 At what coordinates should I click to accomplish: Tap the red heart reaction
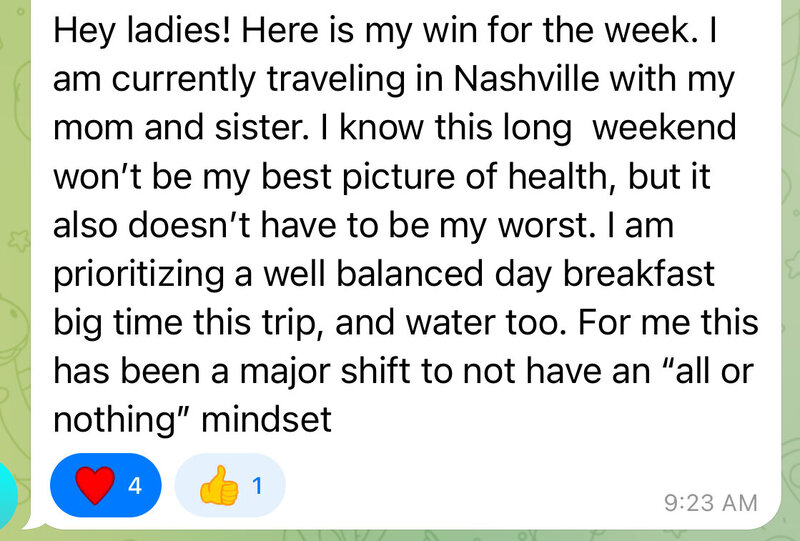point(95,485)
